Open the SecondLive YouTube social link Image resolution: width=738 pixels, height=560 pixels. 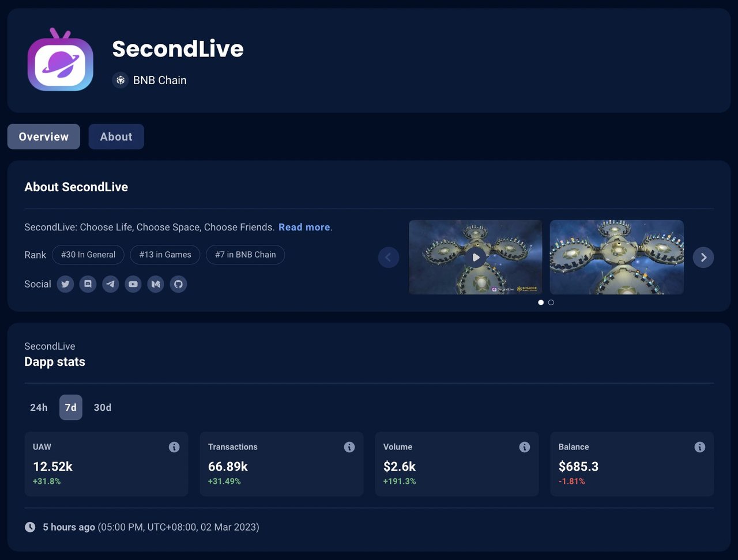pos(133,284)
